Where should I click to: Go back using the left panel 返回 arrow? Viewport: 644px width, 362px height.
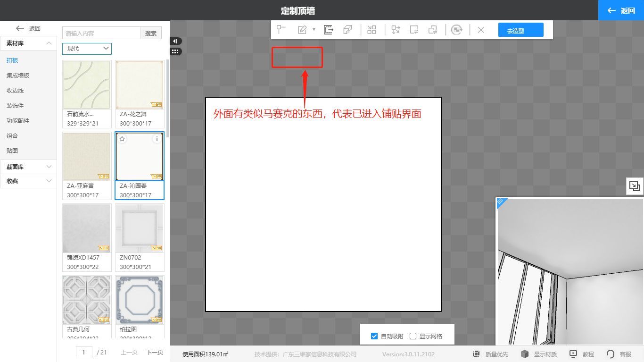click(x=28, y=28)
